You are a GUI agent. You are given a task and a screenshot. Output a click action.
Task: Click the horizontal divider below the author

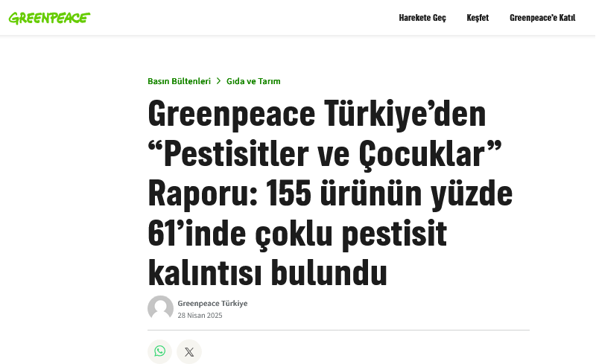coord(339,330)
